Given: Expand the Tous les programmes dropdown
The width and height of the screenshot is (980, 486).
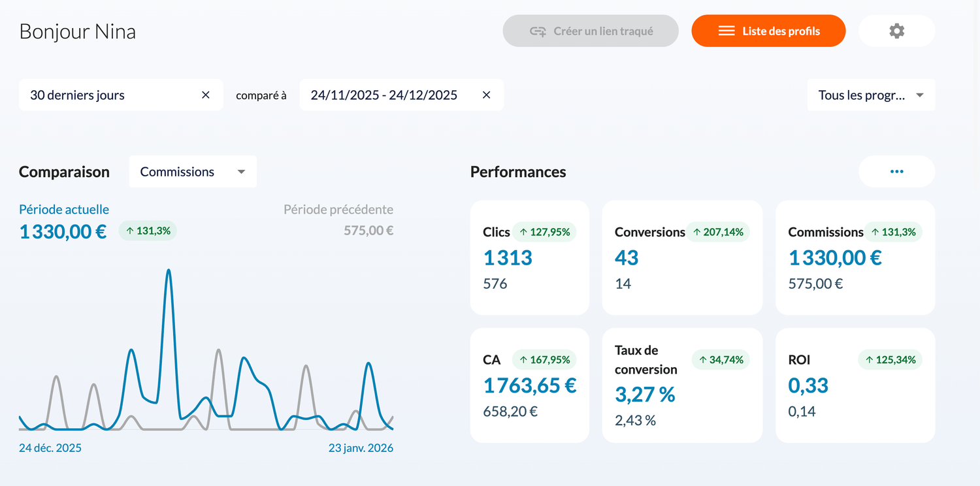Looking at the screenshot, I should pyautogui.click(x=871, y=95).
